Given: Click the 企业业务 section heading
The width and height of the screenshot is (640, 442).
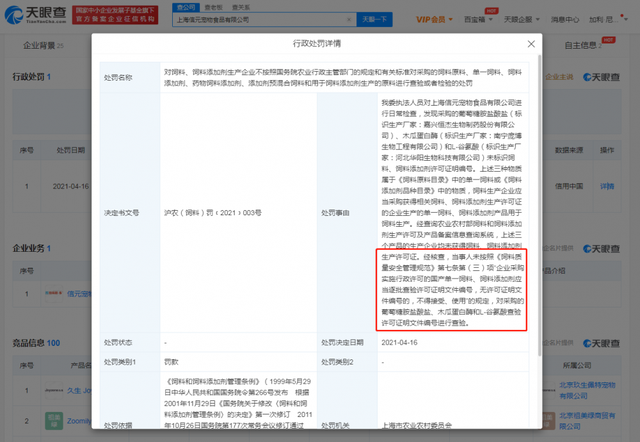Looking at the screenshot, I should click(x=31, y=248).
